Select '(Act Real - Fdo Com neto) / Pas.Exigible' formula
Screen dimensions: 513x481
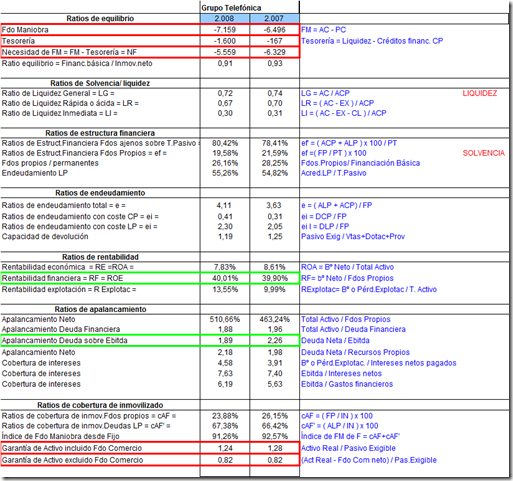(x=369, y=460)
